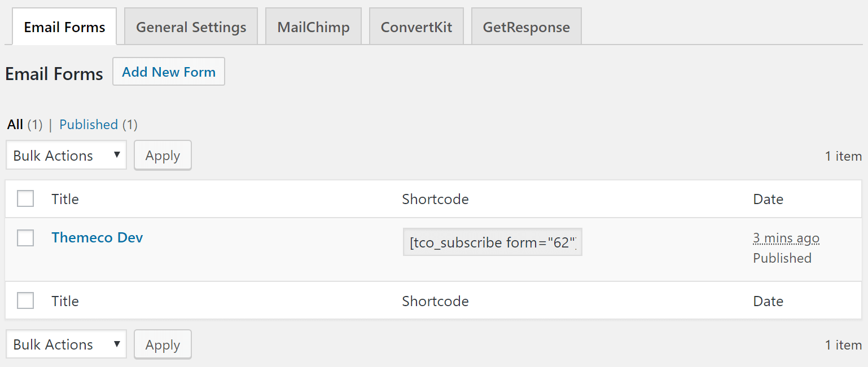Open the General Settings tab

(190, 26)
